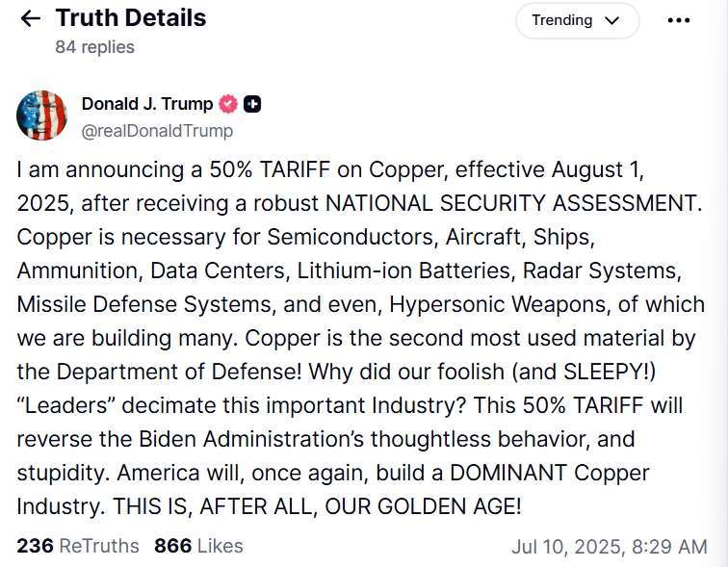
Task: Click 'Department of Defense!' text in post
Action: tap(179, 372)
